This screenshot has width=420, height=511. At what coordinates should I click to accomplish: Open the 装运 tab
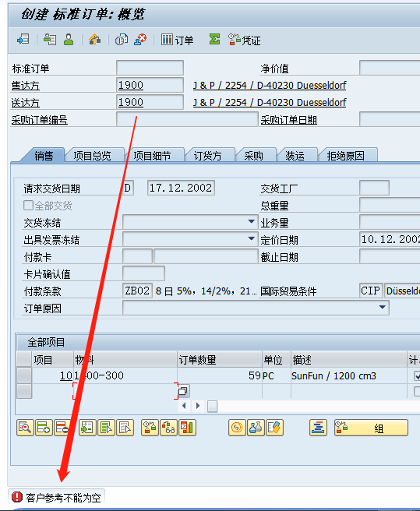[295, 156]
